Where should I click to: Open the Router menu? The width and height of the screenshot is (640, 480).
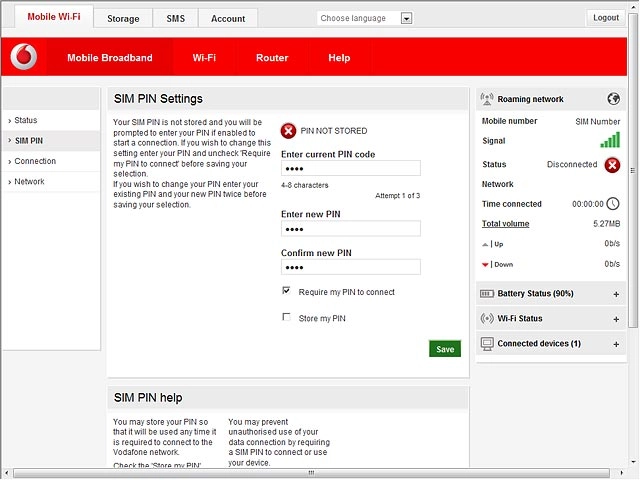[x=272, y=58]
